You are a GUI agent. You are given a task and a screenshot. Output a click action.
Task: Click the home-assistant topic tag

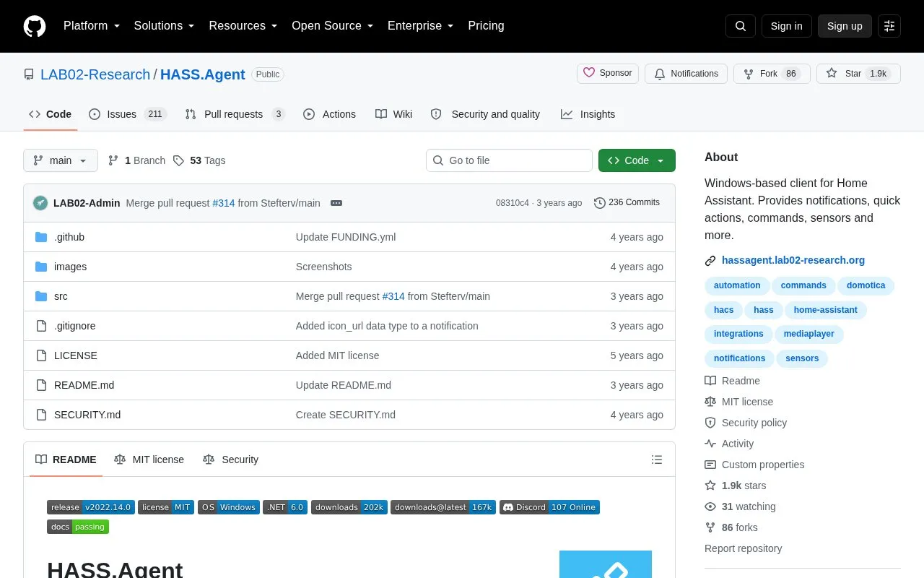click(x=826, y=310)
